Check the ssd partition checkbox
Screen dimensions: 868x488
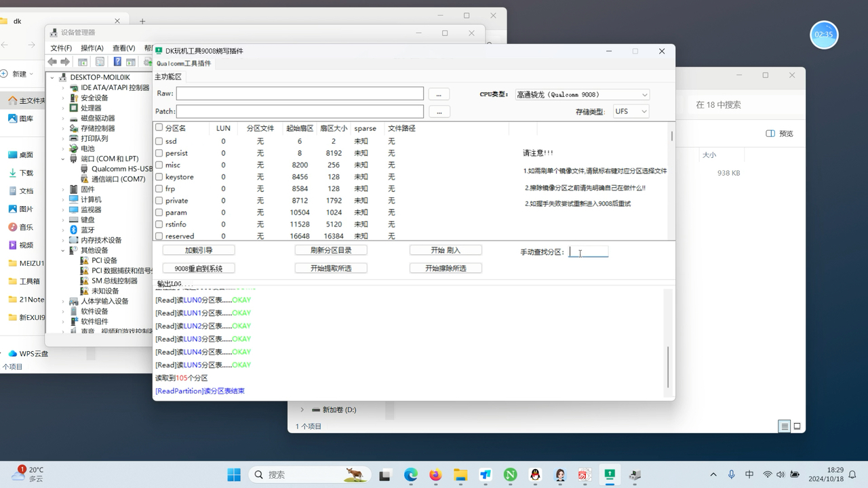pyautogui.click(x=159, y=141)
